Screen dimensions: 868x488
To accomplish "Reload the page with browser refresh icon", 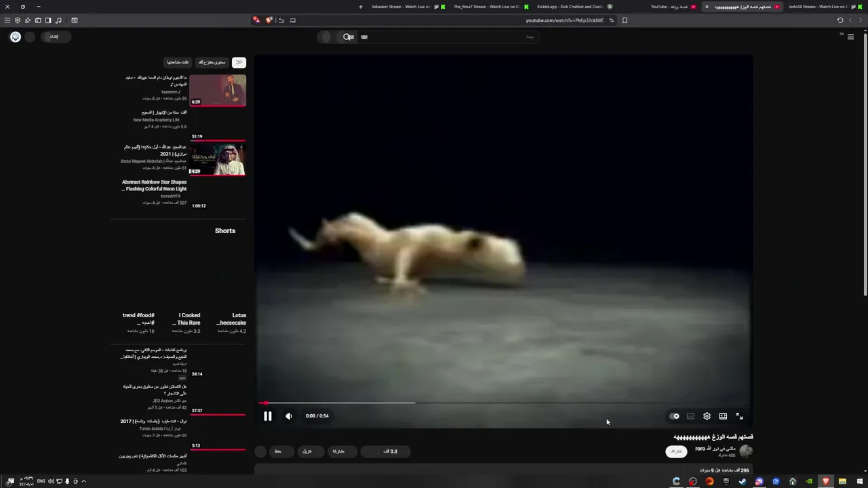I will [x=840, y=20].
